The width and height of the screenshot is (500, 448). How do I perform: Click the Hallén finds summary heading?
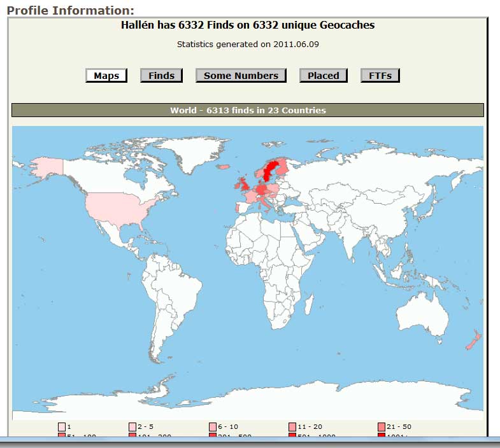(x=248, y=25)
